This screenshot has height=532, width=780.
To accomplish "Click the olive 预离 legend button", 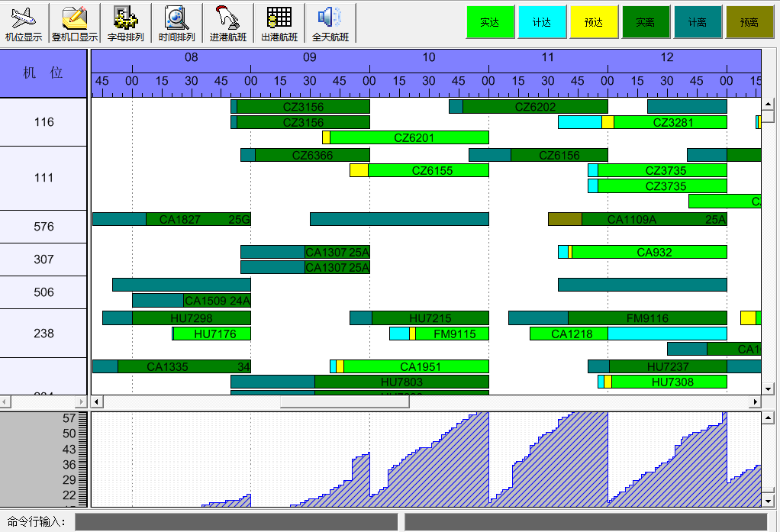I will coord(749,23).
